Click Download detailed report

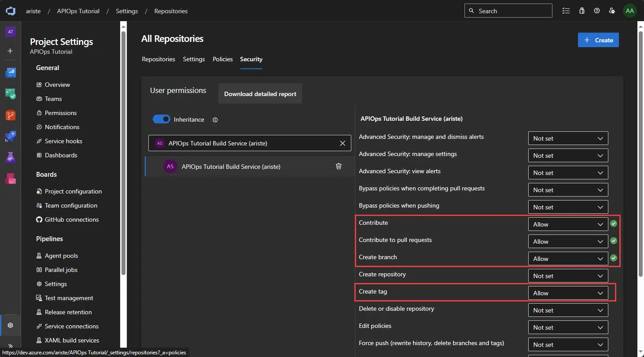[x=260, y=93]
